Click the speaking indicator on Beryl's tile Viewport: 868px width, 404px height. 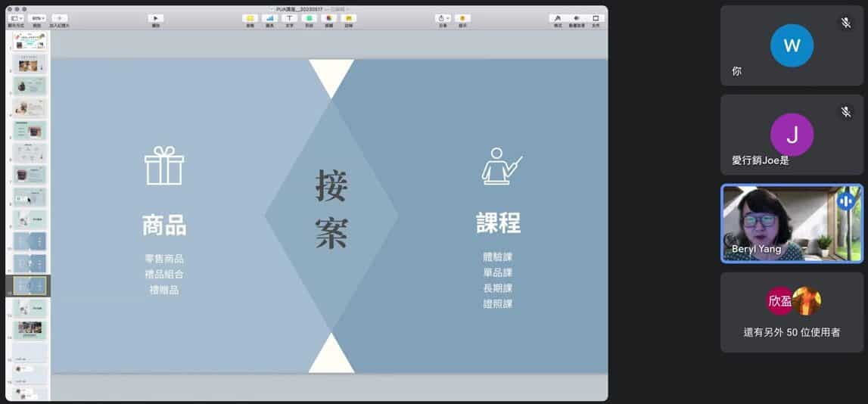tap(845, 201)
